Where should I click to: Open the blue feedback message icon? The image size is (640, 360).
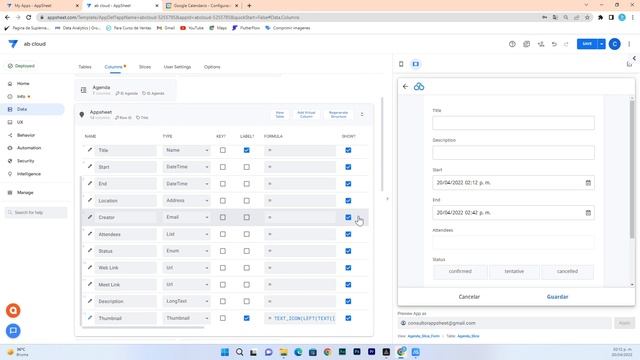tap(13, 331)
